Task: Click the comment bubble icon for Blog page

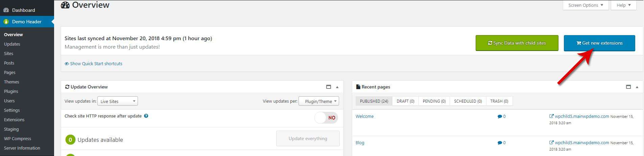Action: coord(499,143)
